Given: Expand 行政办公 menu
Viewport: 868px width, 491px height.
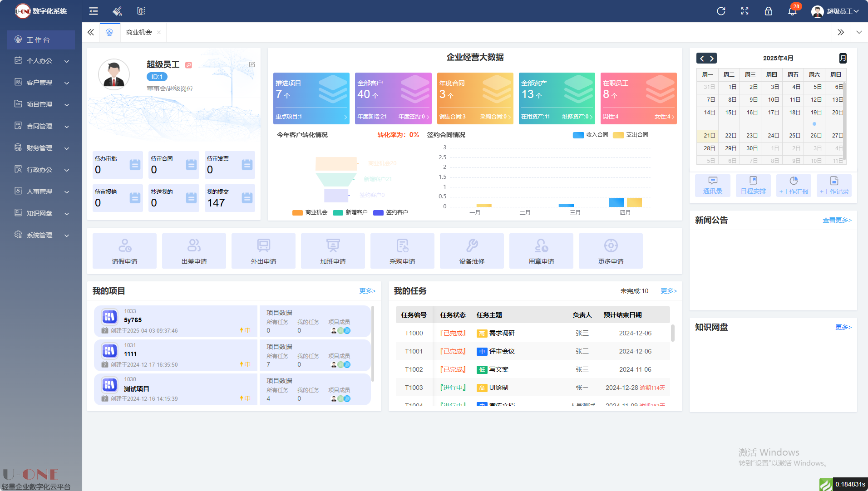Looking at the screenshot, I should pyautogui.click(x=41, y=170).
